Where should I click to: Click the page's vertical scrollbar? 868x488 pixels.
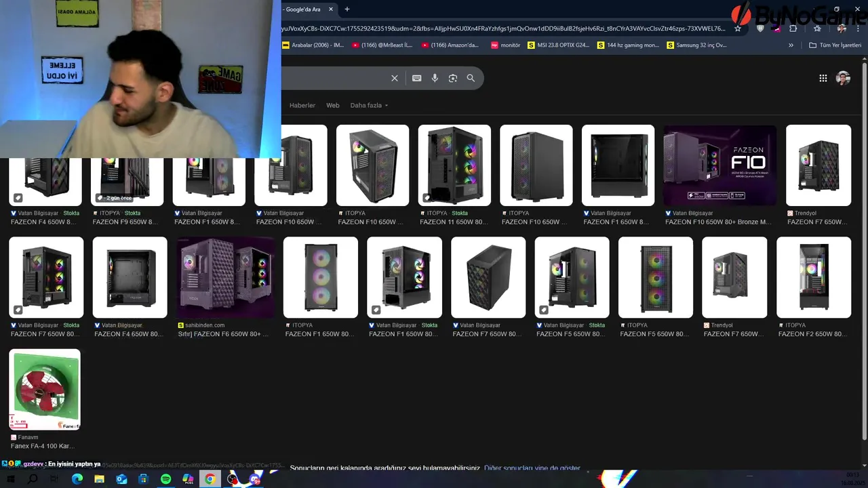(x=864, y=251)
